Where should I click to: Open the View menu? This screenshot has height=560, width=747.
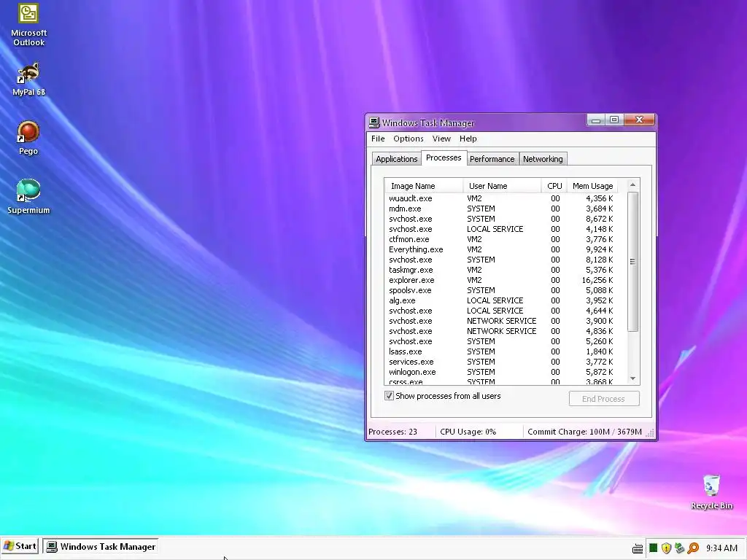[441, 139]
